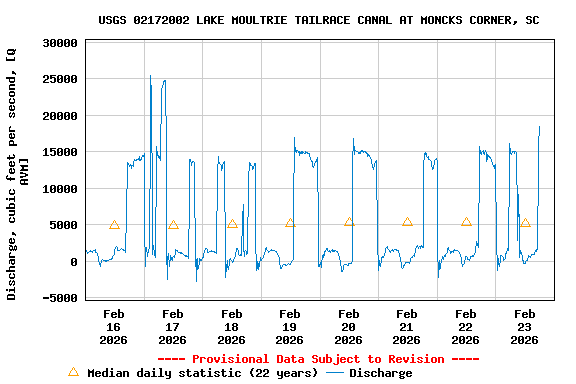Select the median triangle marker for Feb 20
This screenshot has height=384, width=576.
pyautogui.click(x=349, y=222)
